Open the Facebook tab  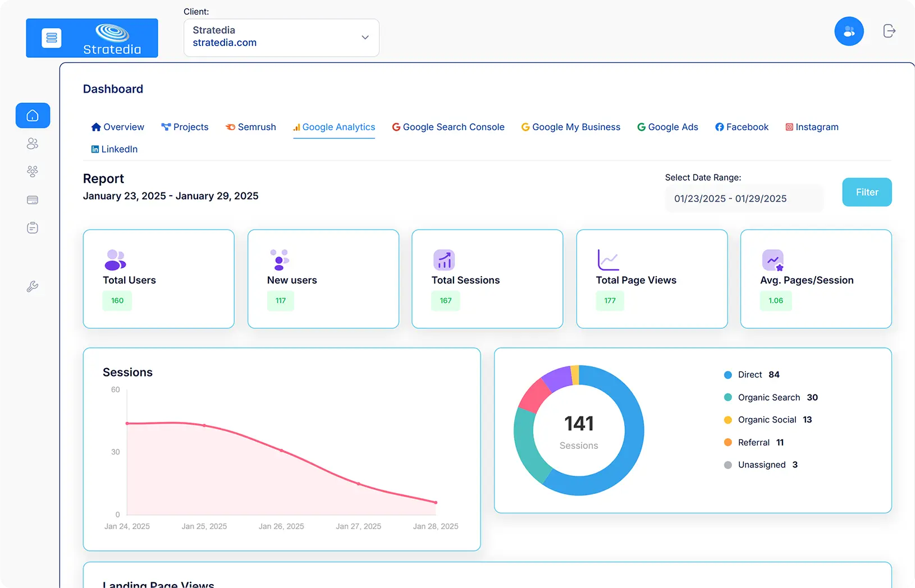point(742,127)
